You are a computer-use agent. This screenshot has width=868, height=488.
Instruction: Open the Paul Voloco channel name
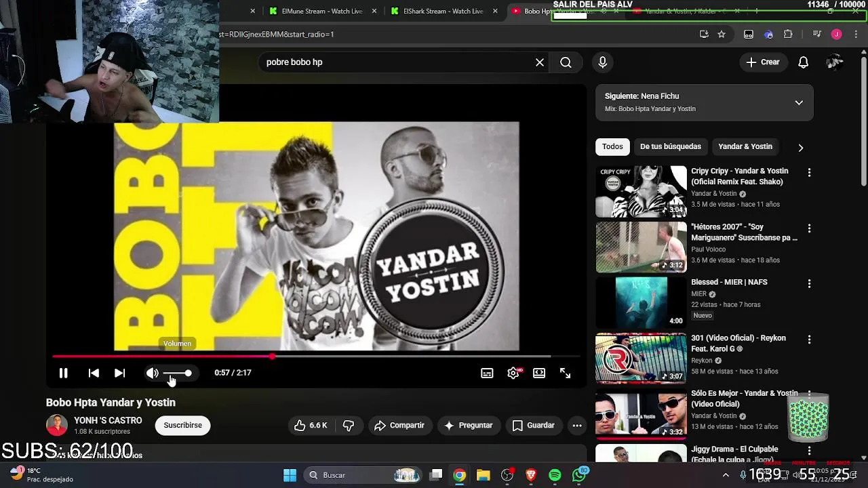pos(708,249)
